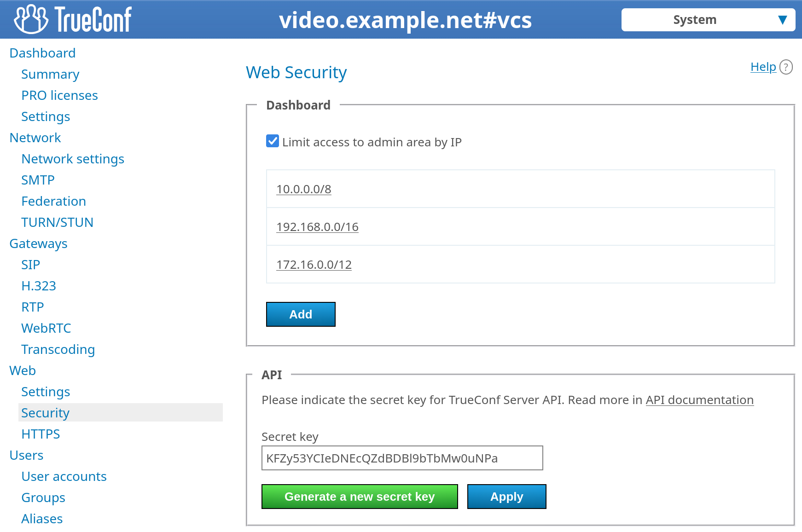Open the Dashboard section in sidebar

coord(42,53)
